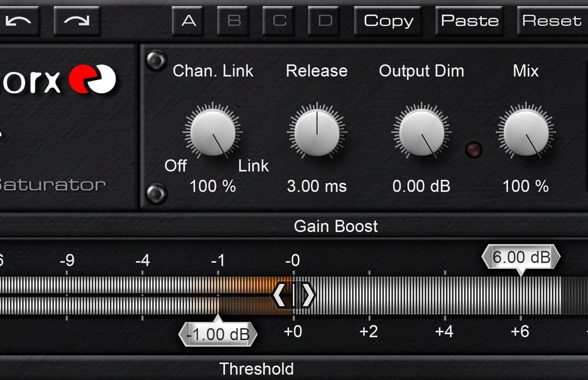Switch to preset slot B
Screen dimensions: 588x380
click(x=234, y=21)
